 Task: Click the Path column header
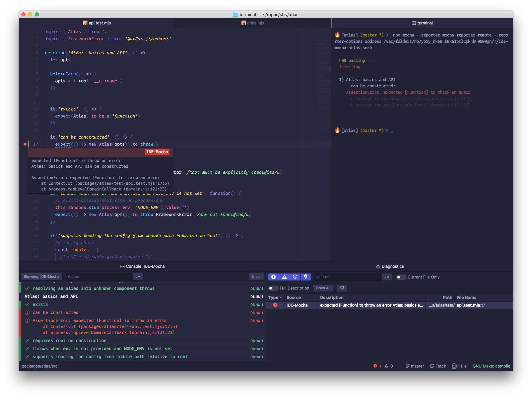click(440, 298)
